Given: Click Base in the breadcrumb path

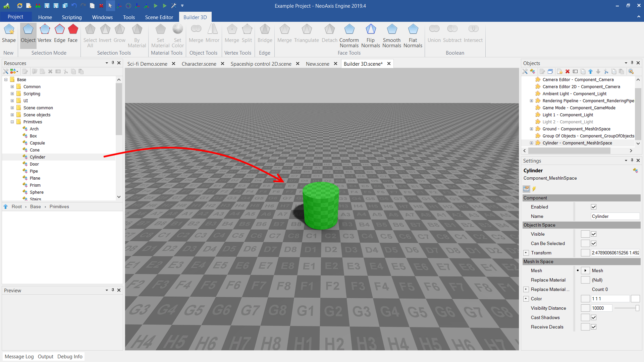Looking at the screenshot, I should click(35, 206).
